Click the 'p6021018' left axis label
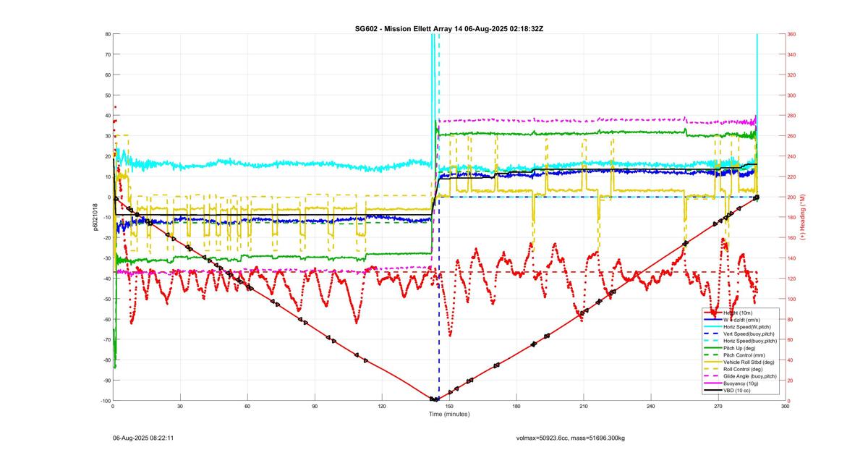The height and width of the screenshot is (450, 868). click(95, 218)
